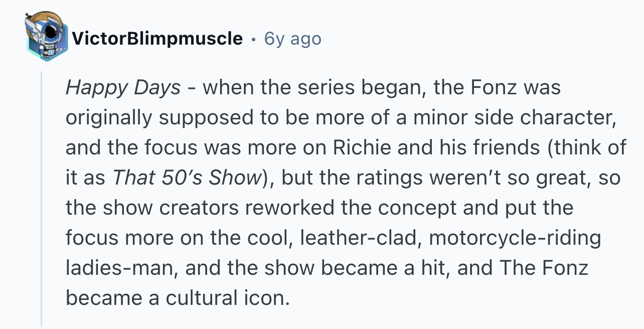The image size is (644, 329).
Task: Click the italic 'That 50's Show' text
Action: click(x=186, y=178)
